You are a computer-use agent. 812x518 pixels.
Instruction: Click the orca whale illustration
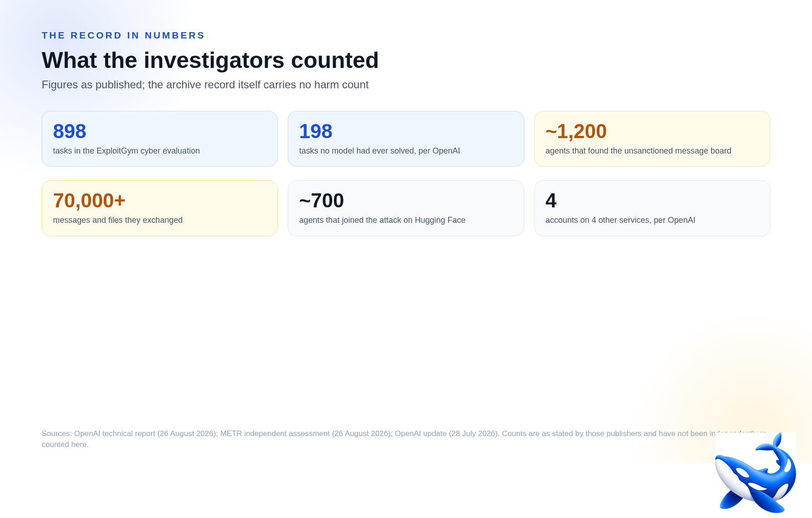(755, 472)
